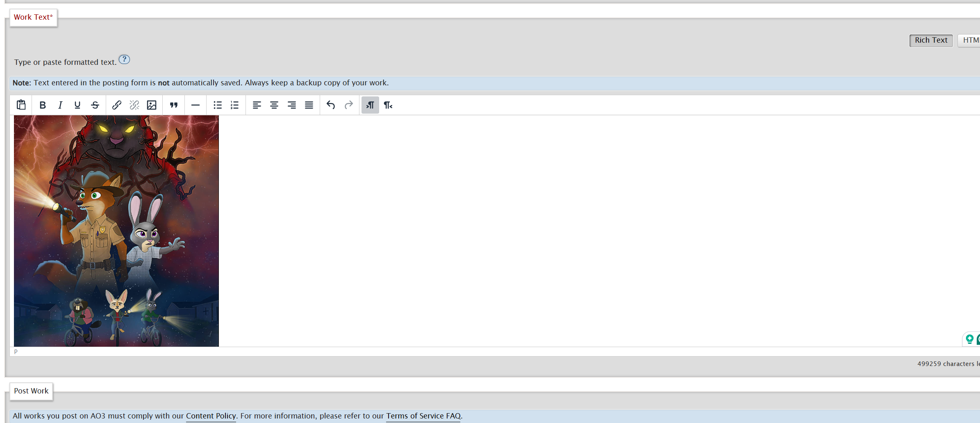
Task: Open insert image dialog
Action: point(152,105)
